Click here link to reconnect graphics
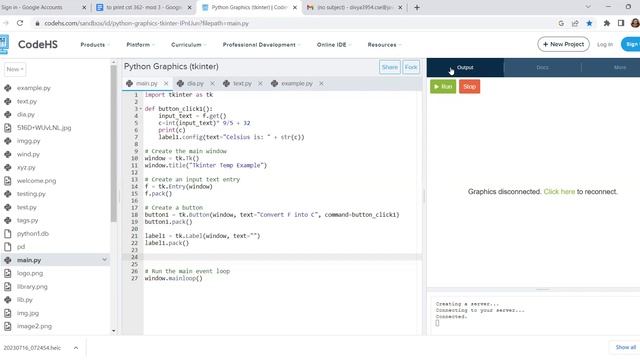Screen dimensions: 640x360 pos(559,191)
